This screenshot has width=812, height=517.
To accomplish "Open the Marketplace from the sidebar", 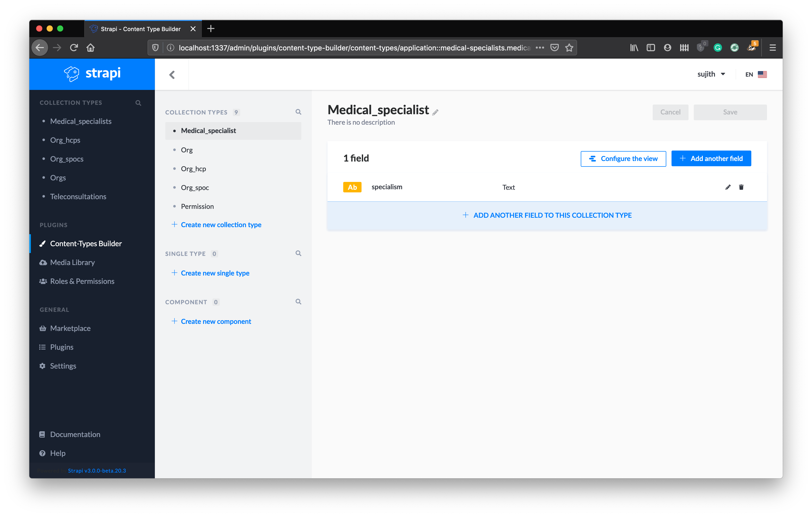I will [70, 328].
